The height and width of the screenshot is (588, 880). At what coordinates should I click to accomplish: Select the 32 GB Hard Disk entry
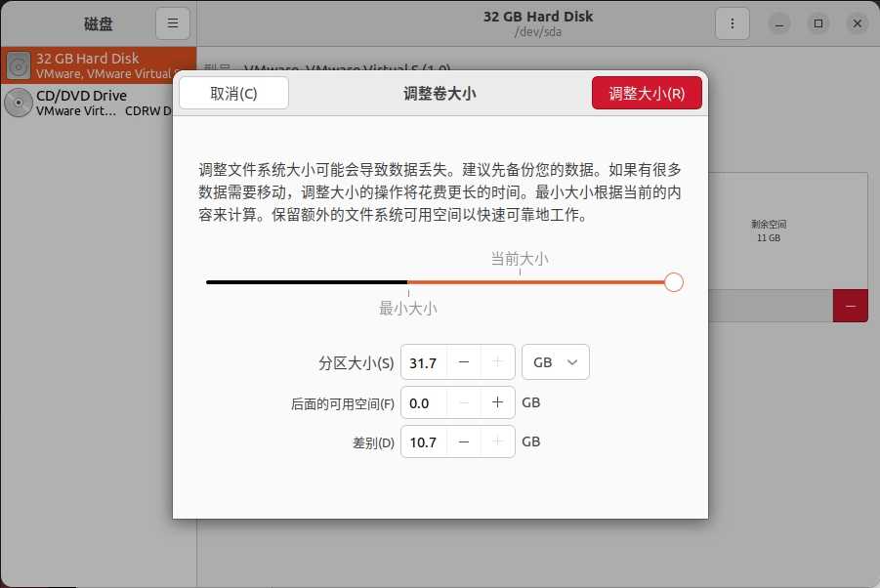[x=98, y=65]
